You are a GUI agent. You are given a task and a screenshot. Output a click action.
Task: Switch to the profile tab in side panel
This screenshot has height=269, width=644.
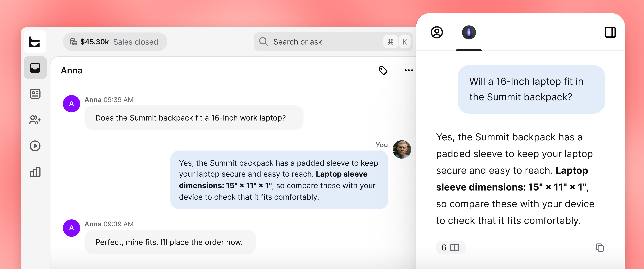[x=437, y=32]
